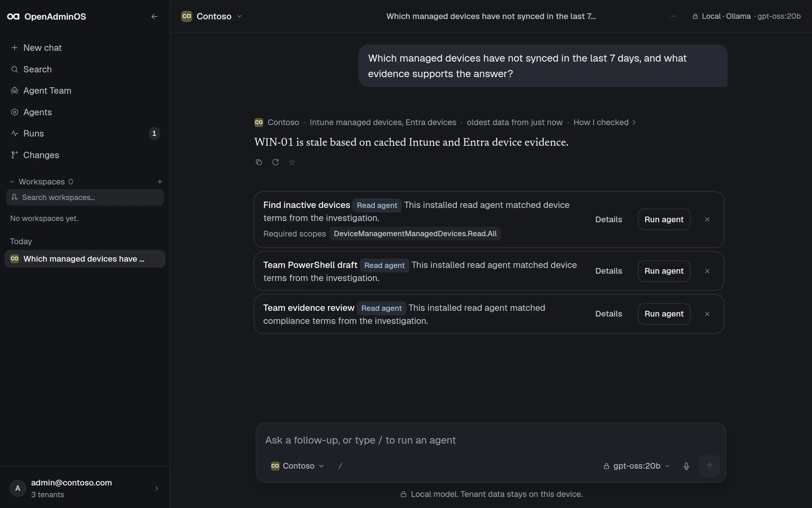Click the Agent Team people icon
Screen dimensions: 812x508
click(14, 91)
